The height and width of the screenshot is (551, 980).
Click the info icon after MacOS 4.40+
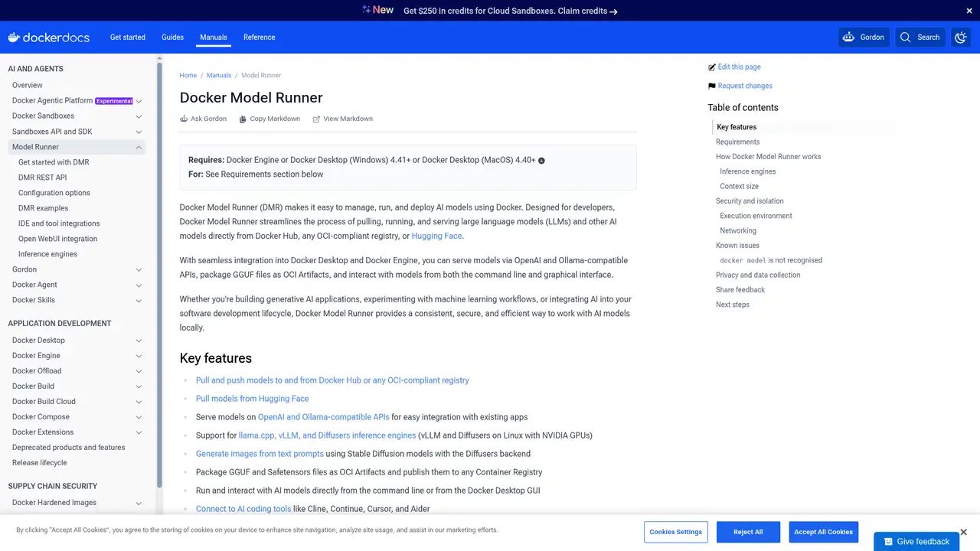tap(541, 161)
